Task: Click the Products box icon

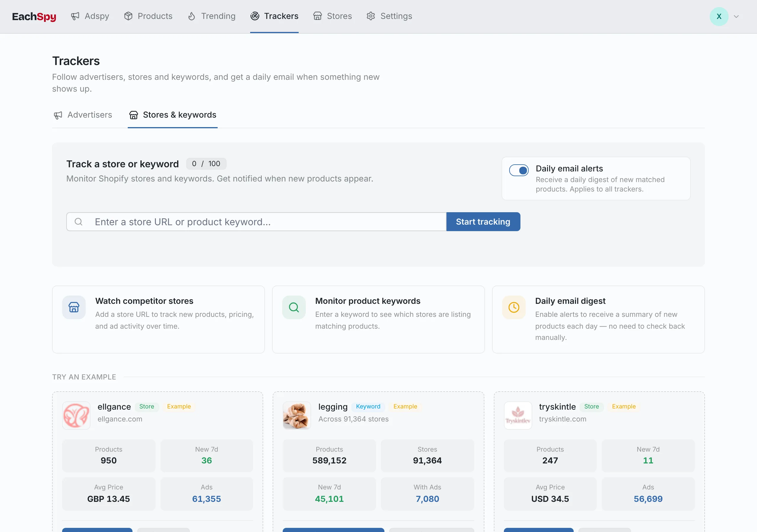Action: pos(128,16)
